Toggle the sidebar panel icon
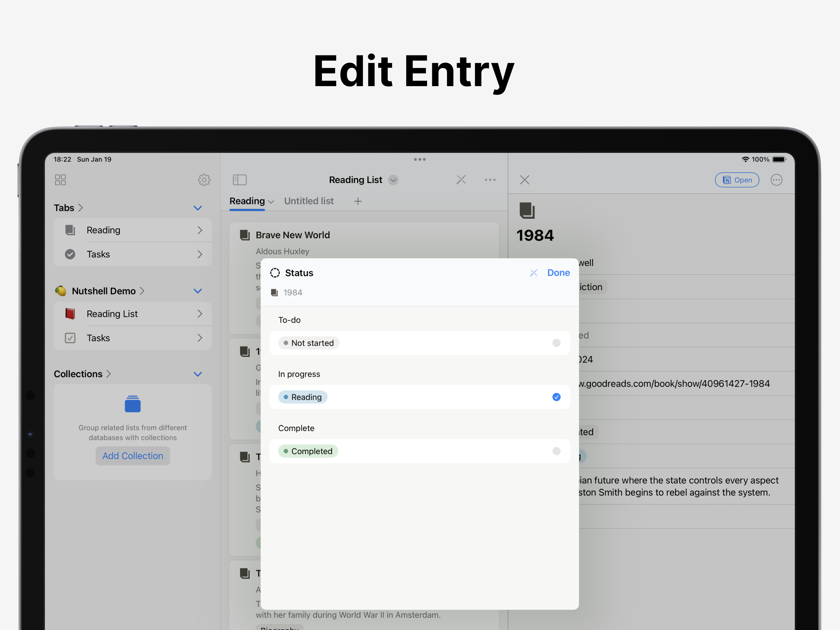The width and height of the screenshot is (840, 630). [x=240, y=180]
